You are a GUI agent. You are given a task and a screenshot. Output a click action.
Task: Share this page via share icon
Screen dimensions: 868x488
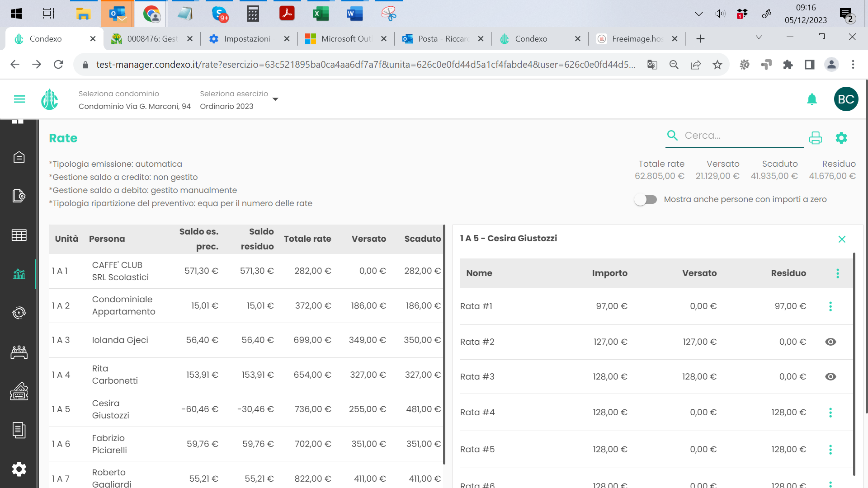696,65
